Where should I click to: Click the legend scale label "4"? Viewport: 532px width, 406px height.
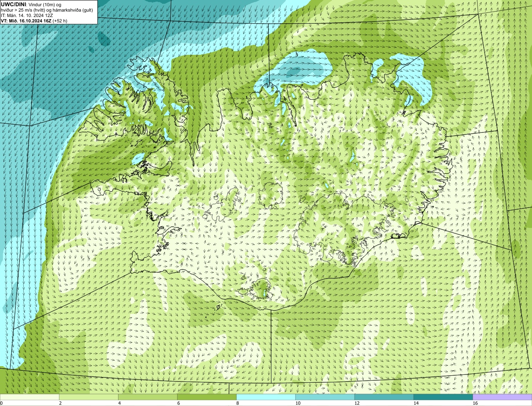tap(119, 403)
